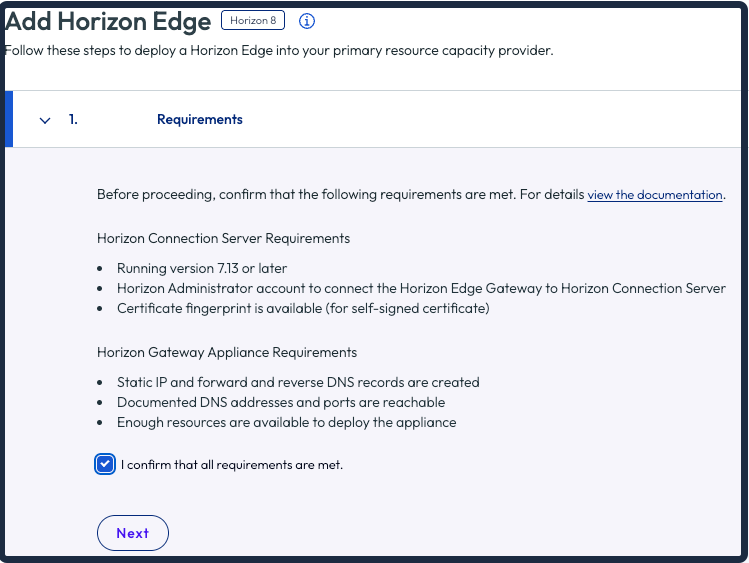Screen dimensions: 749x563
Task: Click the Documented DNS addresses and ports line
Action: (x=281, y=403)
